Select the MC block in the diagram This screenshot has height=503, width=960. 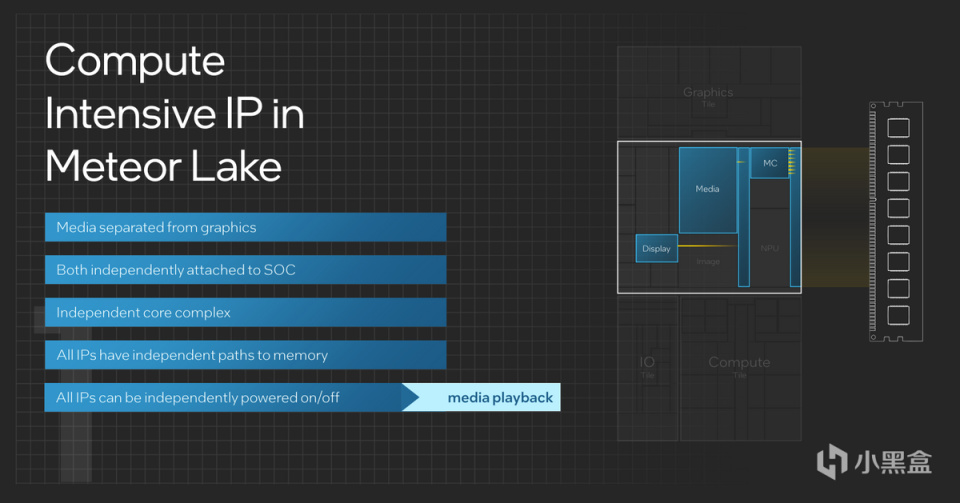[770, 163]
